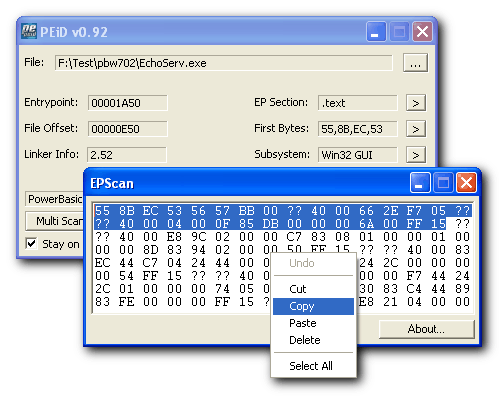Click the Linker Info label

pos(52,154)
